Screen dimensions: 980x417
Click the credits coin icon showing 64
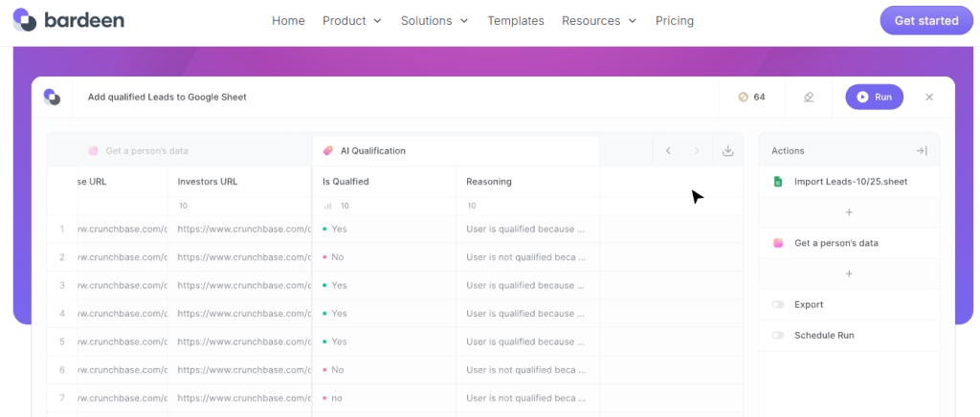coord(743,97)
